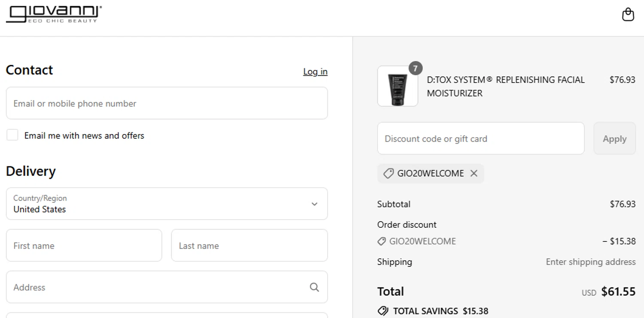Click the moisturizer product thumbnail
This screenshot has width=644, height=318.
tap(398, 86)
